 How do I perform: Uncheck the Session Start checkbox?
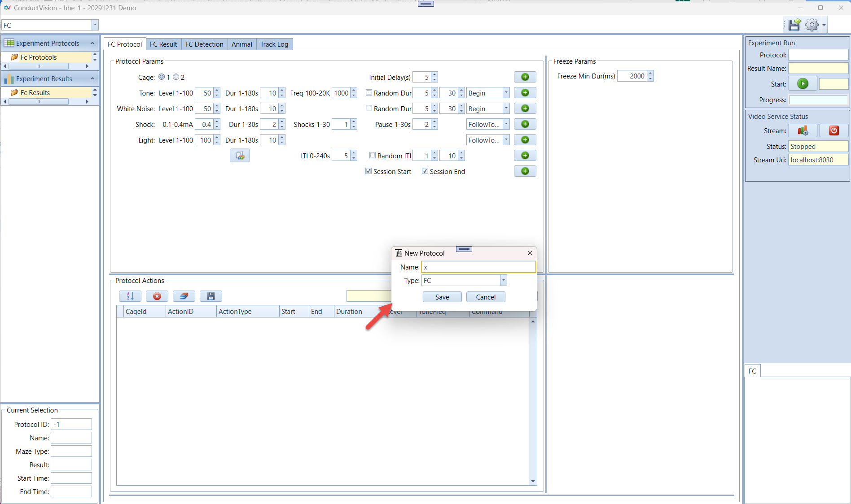(368, 171)
